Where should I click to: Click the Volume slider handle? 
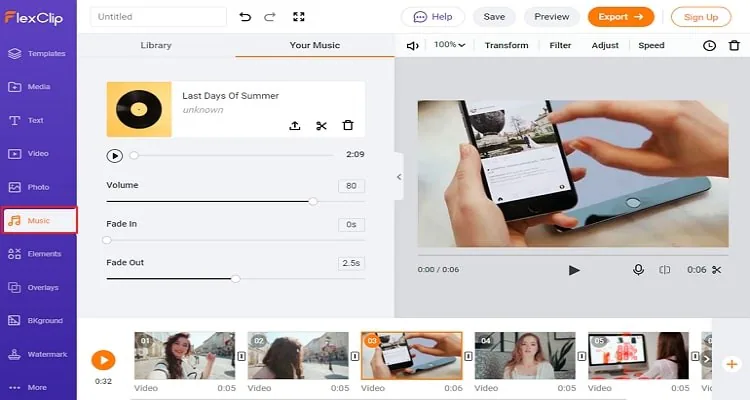coord(313,201)
